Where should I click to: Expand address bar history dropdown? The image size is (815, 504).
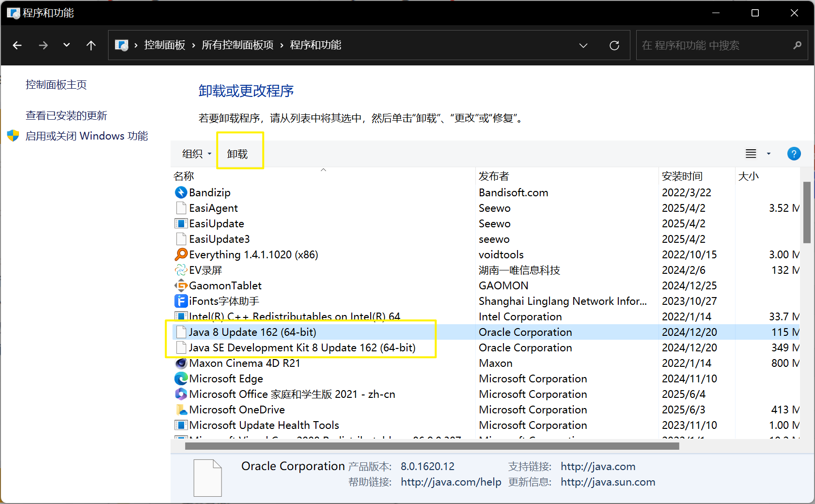click(583, 45)
